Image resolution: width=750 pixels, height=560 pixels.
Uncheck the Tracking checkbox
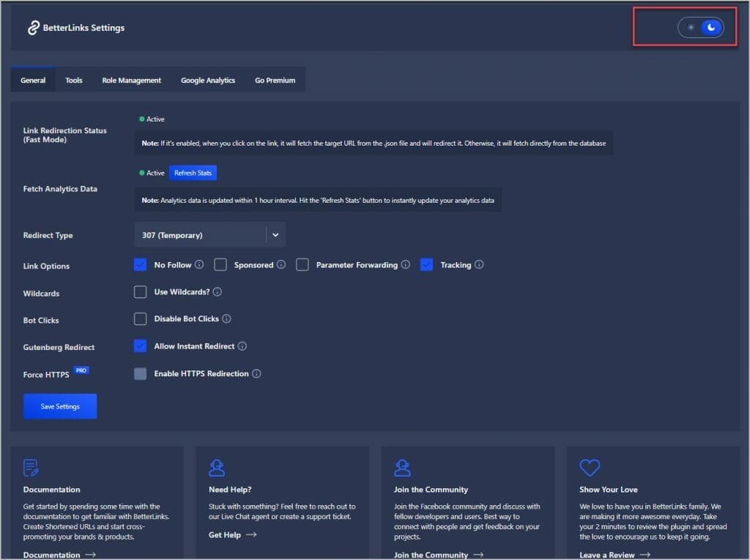click(x=427, y=264)
